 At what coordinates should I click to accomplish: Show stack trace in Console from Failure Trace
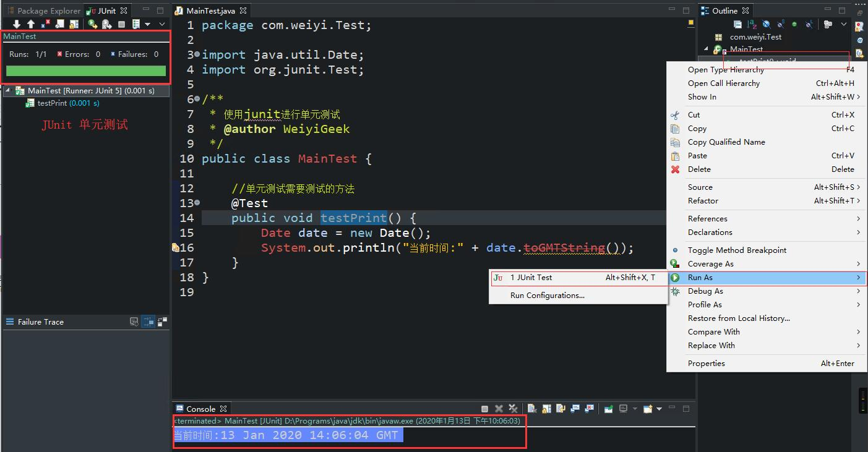pos(134,322)
